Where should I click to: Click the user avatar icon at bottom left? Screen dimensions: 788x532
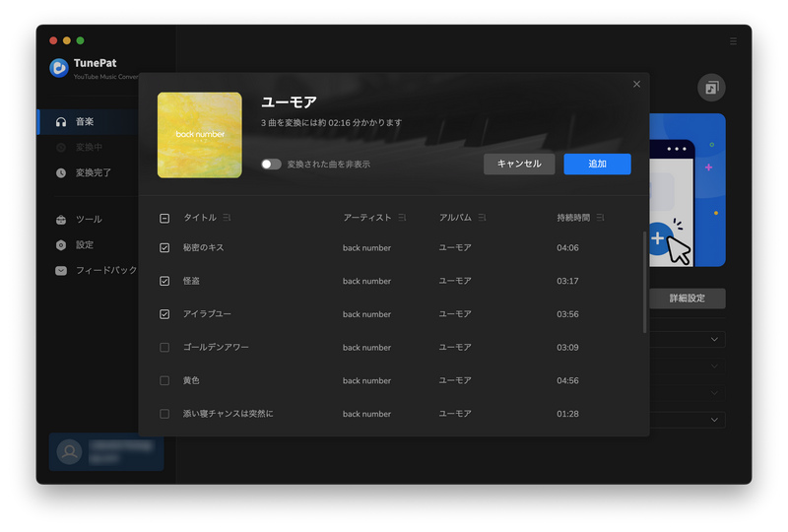(69, 451)
